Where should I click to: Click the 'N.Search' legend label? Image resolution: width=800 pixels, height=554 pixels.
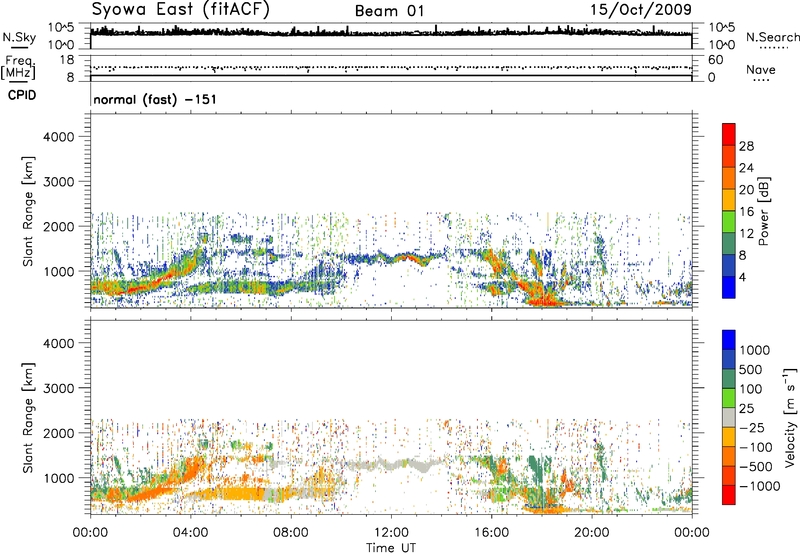pos(773,37)
